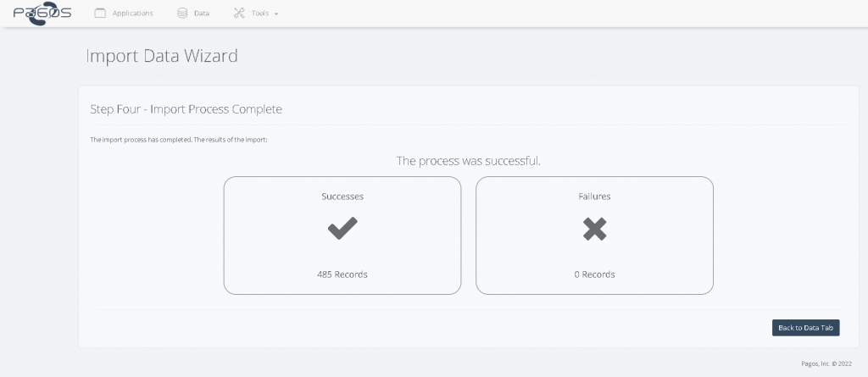Open the Tools menu label
This screenshot has width=868, height=377.
coord(260,14)
